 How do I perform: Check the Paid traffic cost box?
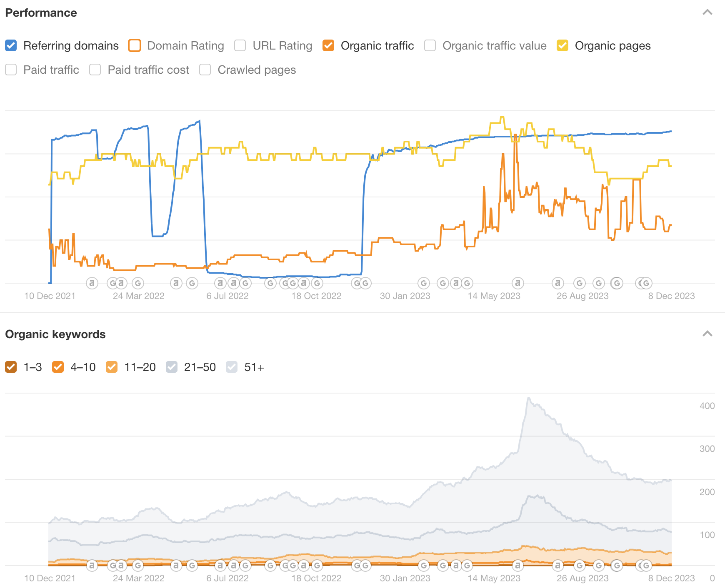(95, 70)
